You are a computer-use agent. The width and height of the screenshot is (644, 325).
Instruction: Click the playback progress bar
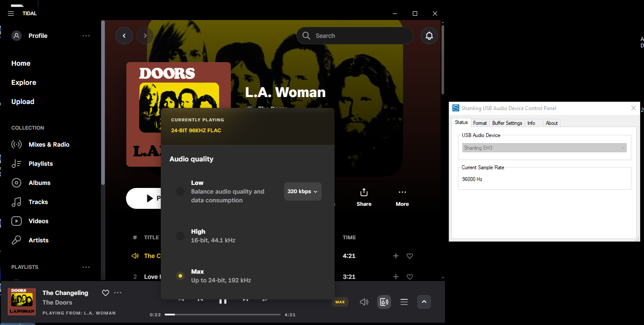[222, 315]
